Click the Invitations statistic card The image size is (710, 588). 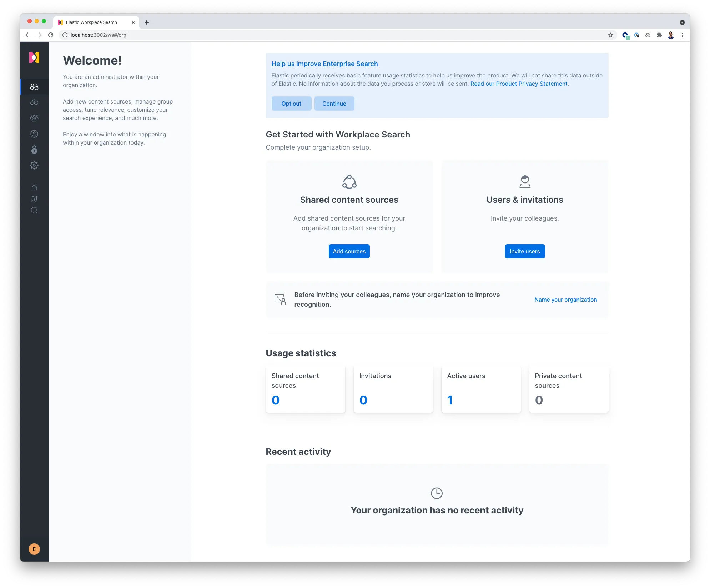click(393, 389)
